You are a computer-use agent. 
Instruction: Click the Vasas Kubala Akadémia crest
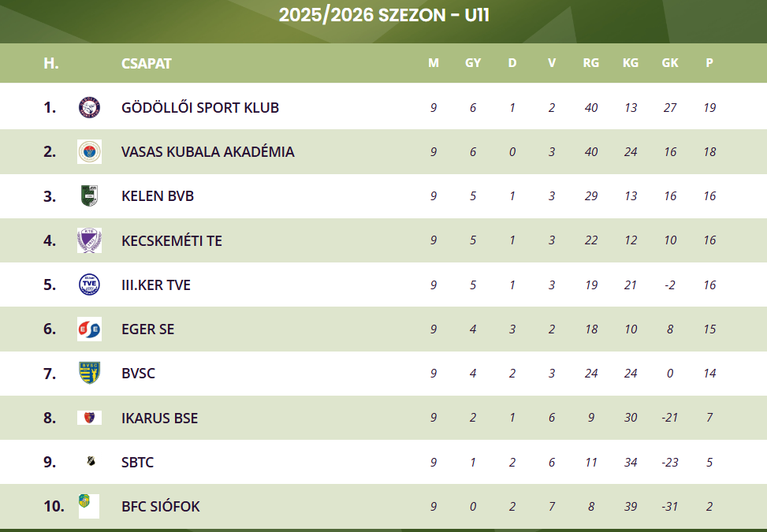[90, 151]
